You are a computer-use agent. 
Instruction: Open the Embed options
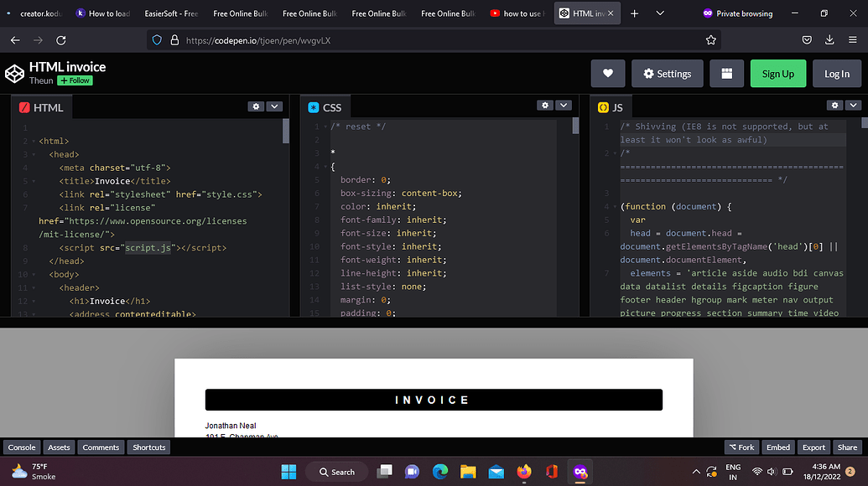tap(778, 447)
